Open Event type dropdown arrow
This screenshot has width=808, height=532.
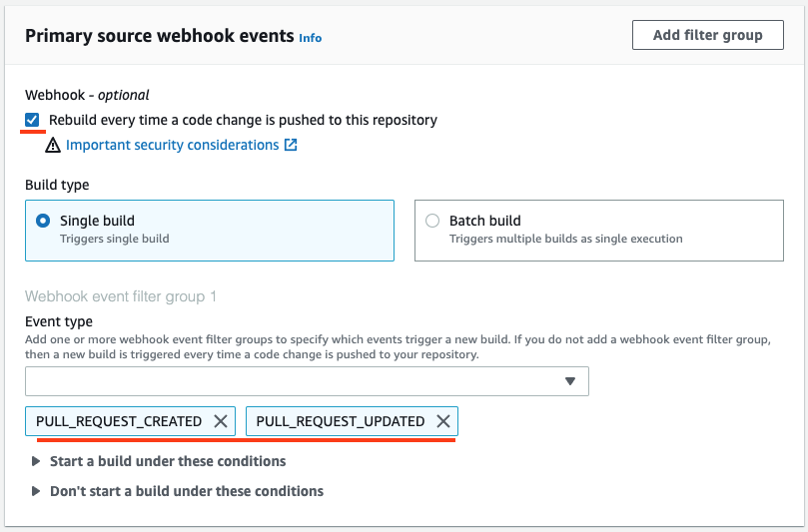click(570, 381)
